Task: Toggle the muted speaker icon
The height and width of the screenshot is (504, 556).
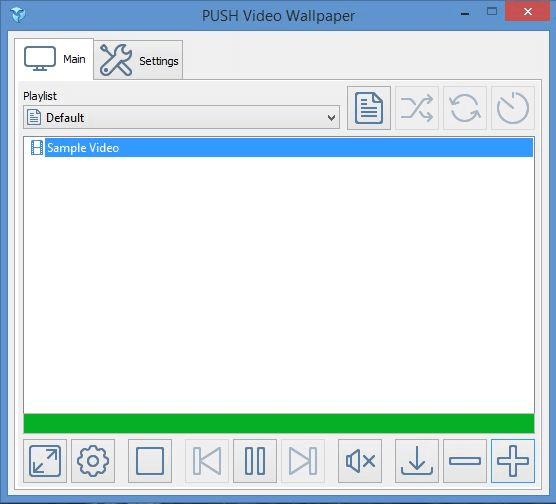Action: tap(360, 461)
